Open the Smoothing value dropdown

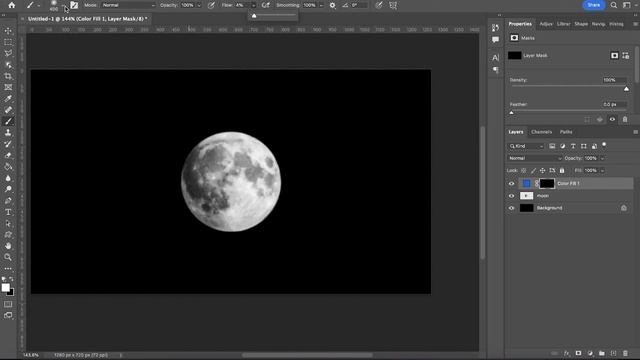[x=321, y=5]
